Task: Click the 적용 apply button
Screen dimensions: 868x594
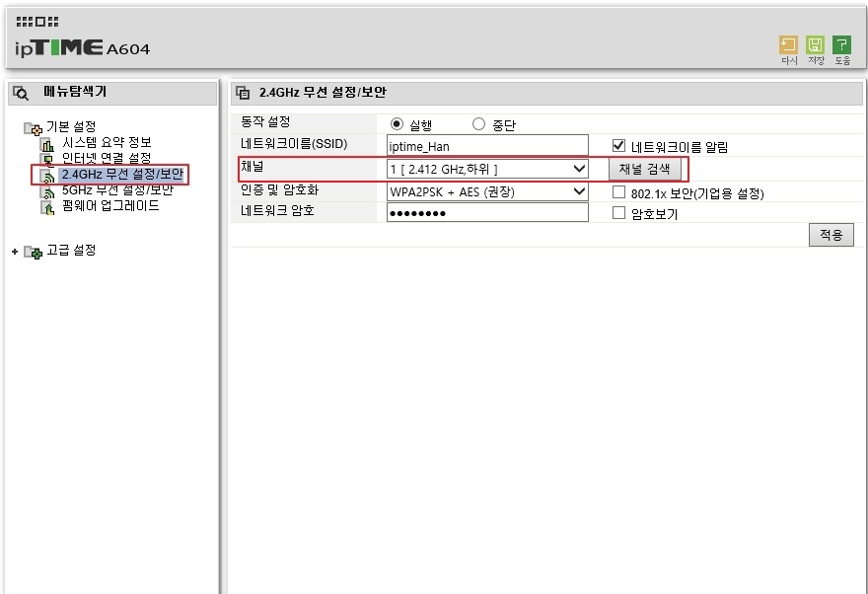Action: 831,235
